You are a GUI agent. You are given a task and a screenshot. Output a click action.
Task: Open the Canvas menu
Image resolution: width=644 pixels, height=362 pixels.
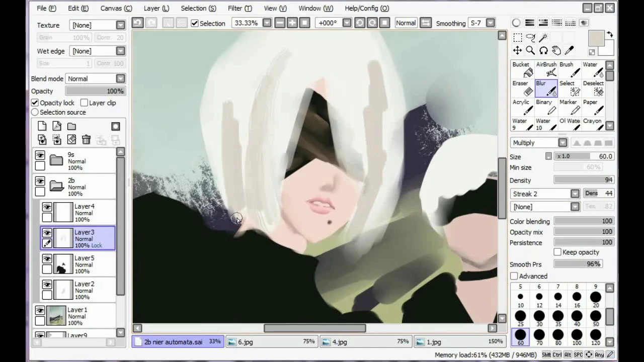[x=116, y=8]
